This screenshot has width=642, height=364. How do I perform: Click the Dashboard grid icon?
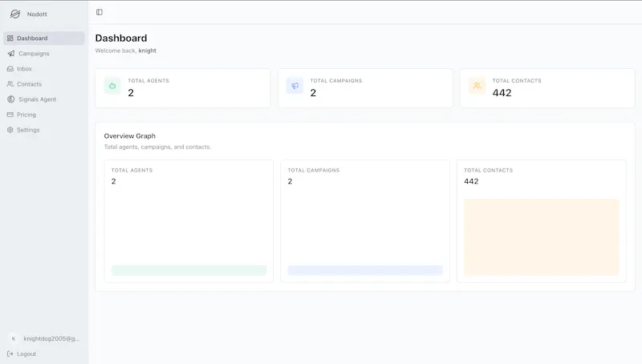click(10, 38)
